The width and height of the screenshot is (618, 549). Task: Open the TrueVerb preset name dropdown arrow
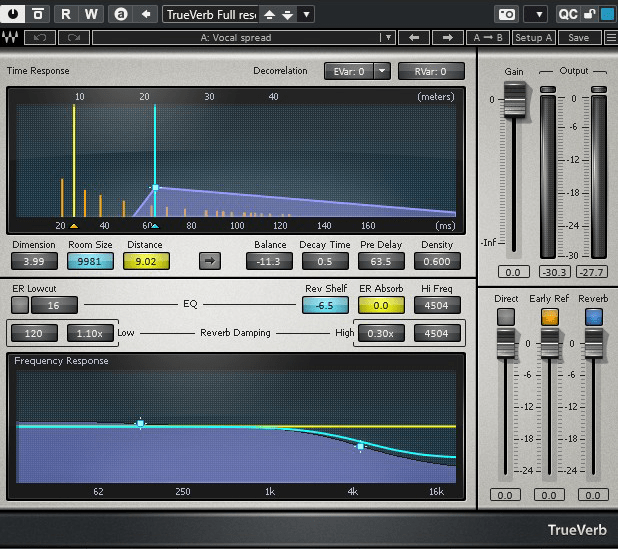point(306,14)
